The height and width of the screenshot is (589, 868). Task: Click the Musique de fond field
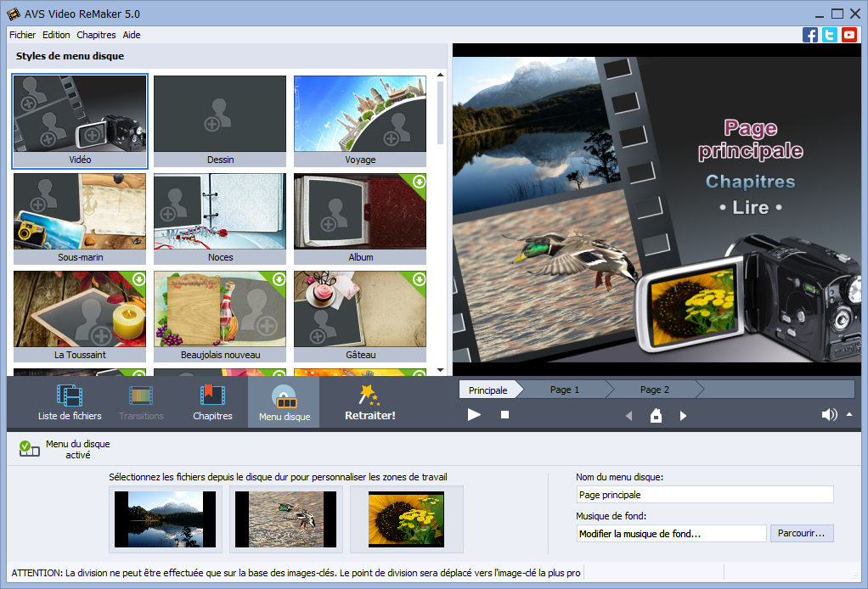click(x=672, y=534)
